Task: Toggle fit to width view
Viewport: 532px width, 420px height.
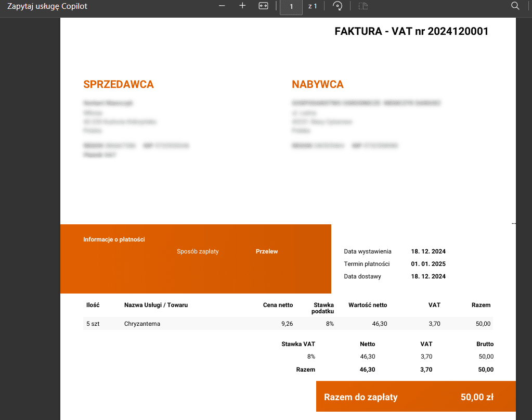Action: coord(263,6)
